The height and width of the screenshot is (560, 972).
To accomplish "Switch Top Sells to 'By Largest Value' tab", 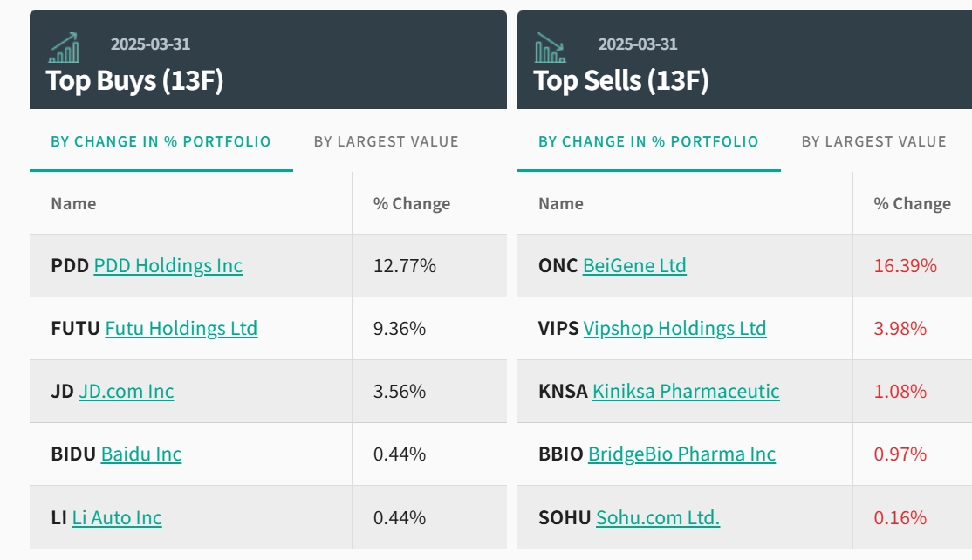I will tap(873, 141).
